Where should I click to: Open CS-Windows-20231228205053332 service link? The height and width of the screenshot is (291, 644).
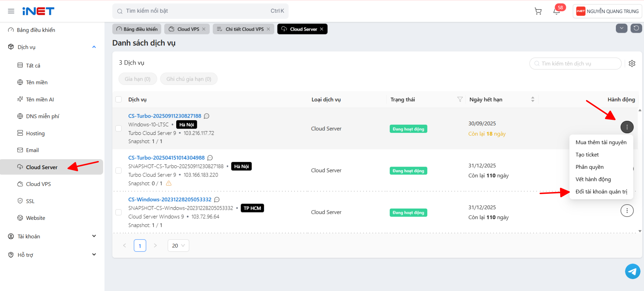pos(170,199)
